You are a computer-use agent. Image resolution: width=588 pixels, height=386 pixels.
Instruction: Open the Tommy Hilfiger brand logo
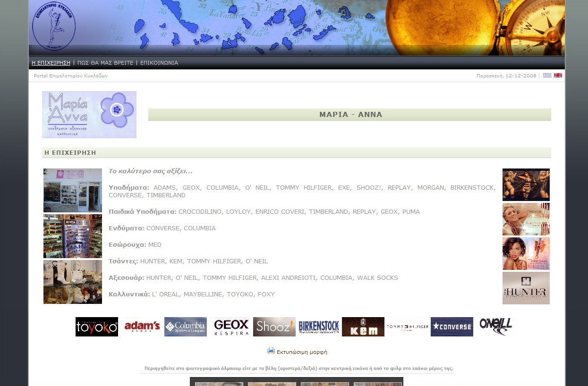point(408,327)
